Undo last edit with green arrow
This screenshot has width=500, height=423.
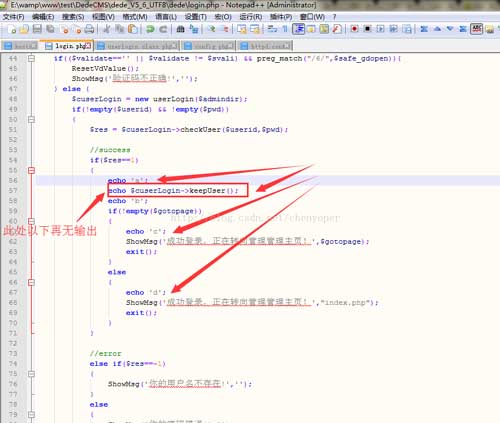(150, 29)
